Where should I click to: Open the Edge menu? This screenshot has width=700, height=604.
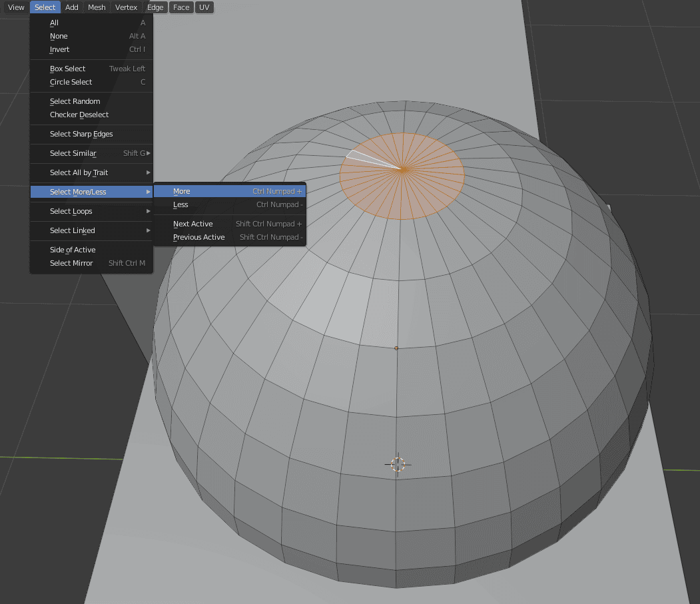(x=155, y=7)
